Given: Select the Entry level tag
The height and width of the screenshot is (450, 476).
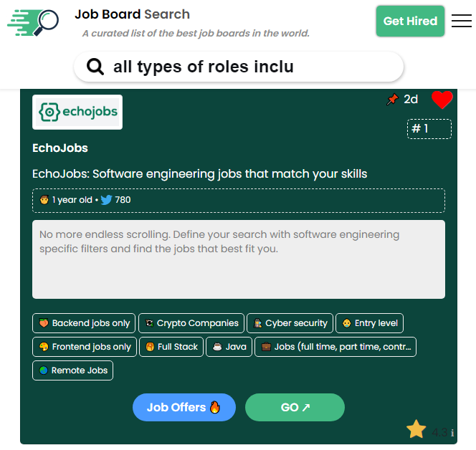Looking at the screenshot, I should (369, 323).
